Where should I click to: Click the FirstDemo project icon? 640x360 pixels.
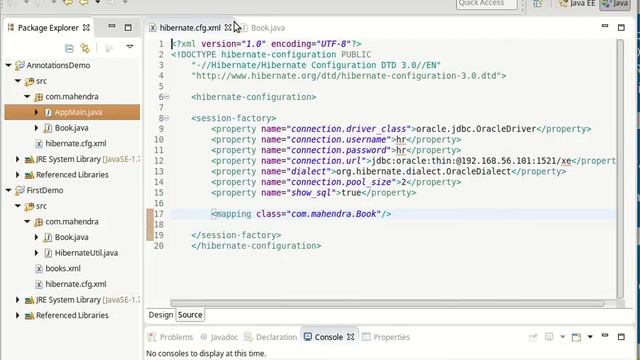coord(20,190)
